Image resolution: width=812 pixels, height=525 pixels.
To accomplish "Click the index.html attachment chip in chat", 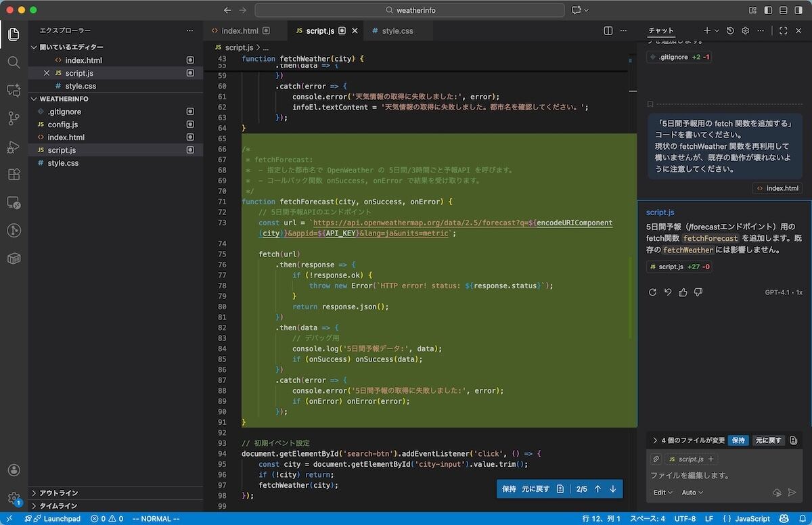I will point(777,188).
